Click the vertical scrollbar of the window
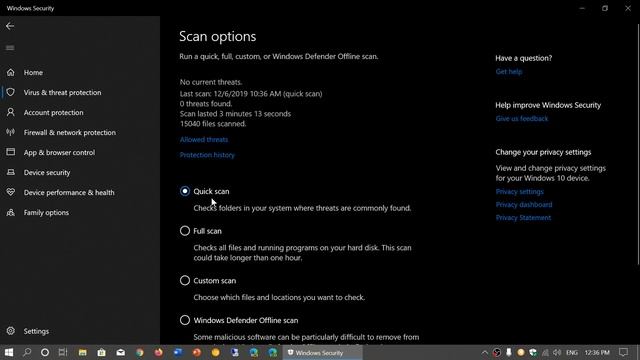Screen dimensions: 640x360 (x=638, y=143)
